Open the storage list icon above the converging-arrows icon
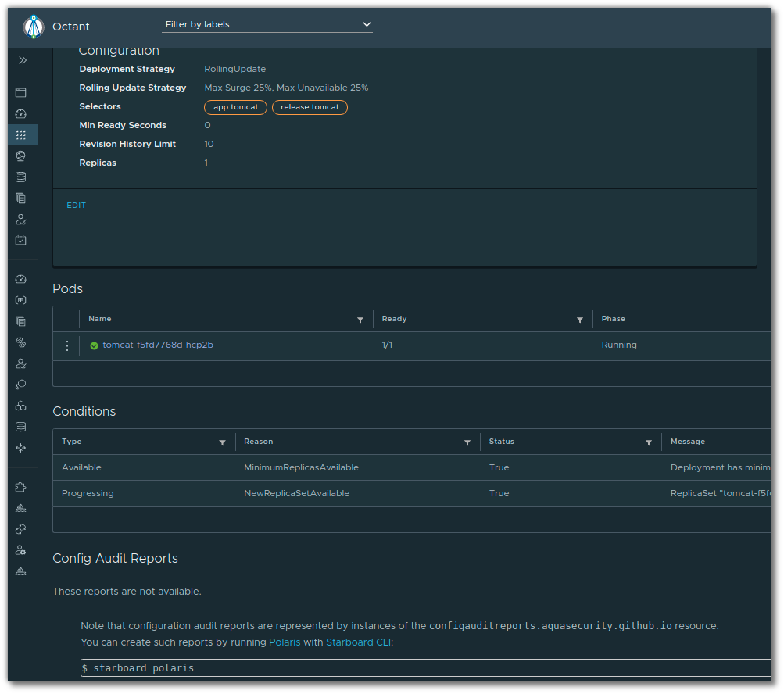The image size is (784, 694). click(20, 427)
